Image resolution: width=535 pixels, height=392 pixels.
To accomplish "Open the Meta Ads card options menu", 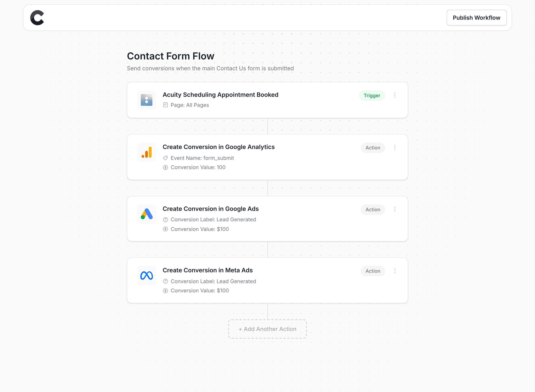I will (x=395, y=271).
